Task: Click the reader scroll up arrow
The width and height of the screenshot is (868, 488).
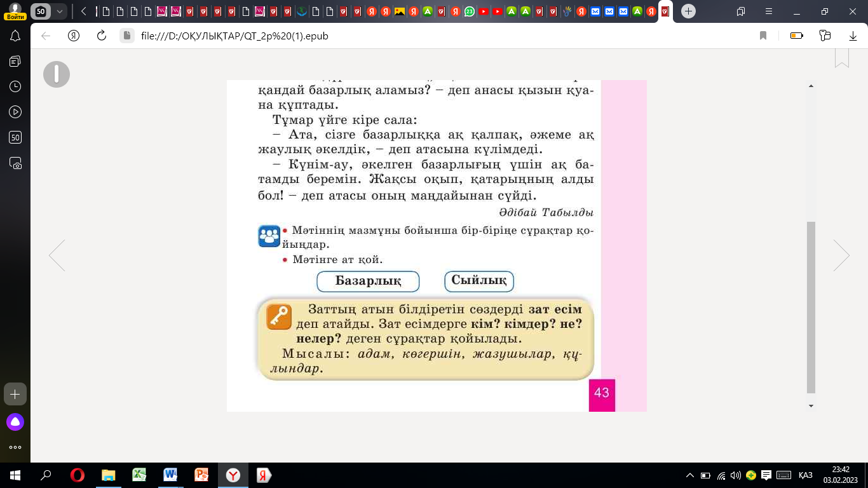Action: 811,85
